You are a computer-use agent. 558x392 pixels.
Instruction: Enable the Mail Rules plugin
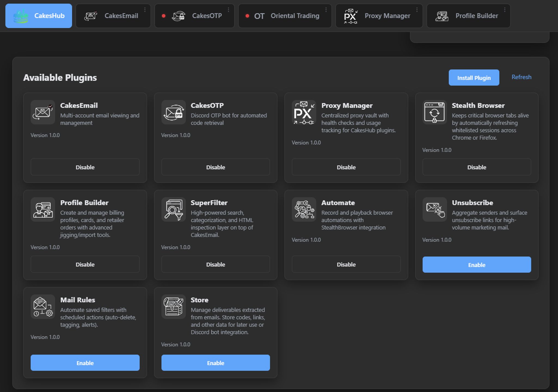[x=85, y=363]
